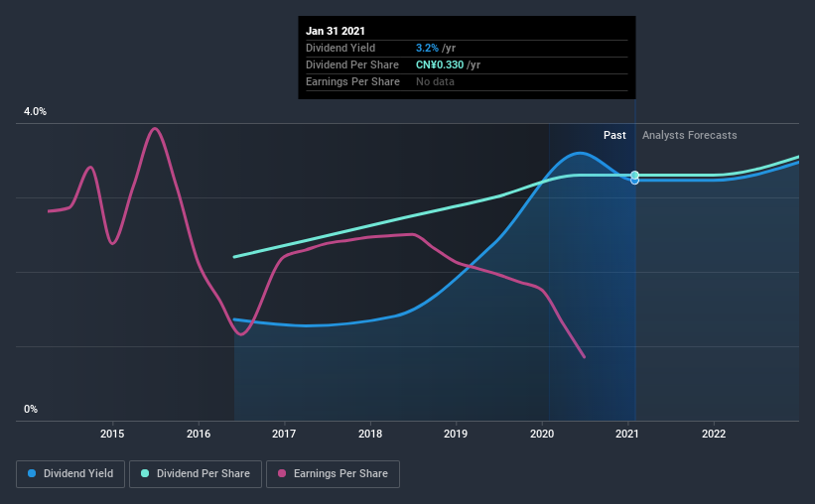Screen dimensions: 815x504
Task: Click the 0% y-axis label
Action: coord(31,410)
